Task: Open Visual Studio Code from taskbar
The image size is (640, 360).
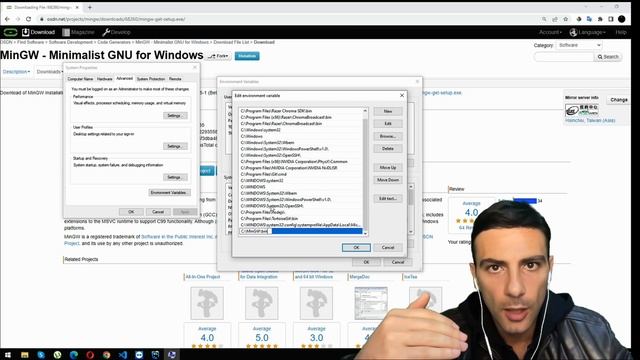Action: click(x=123, y=354)
